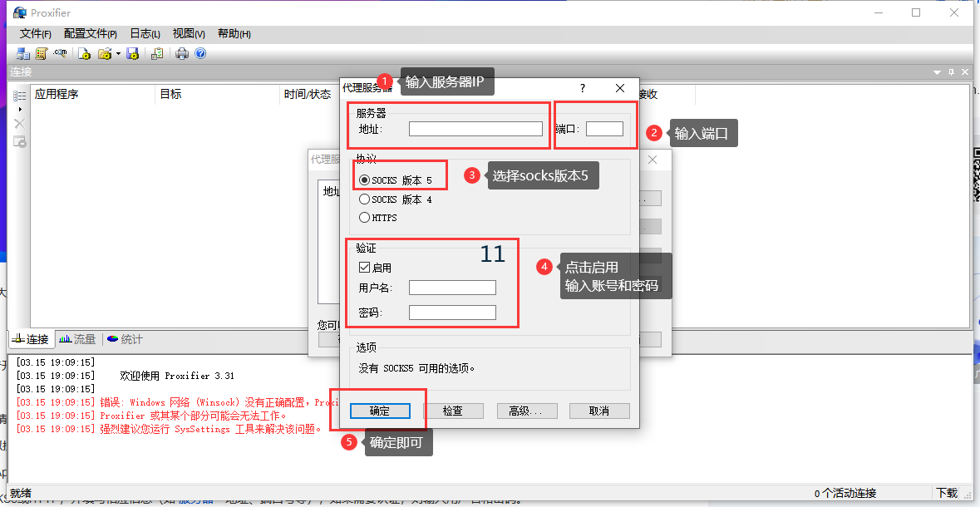Click the blue help question-mark icon
The height and width of the screenshot is (507, 980).
[x=200, y=54]
